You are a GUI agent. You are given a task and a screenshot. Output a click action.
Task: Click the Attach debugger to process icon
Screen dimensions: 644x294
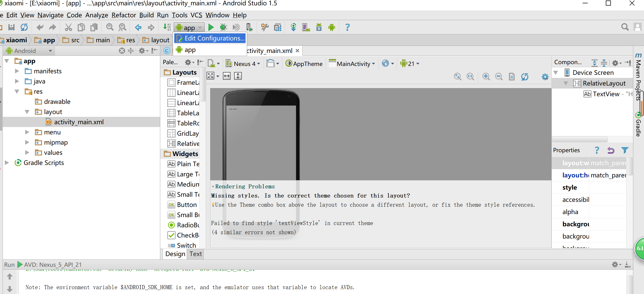249,27
